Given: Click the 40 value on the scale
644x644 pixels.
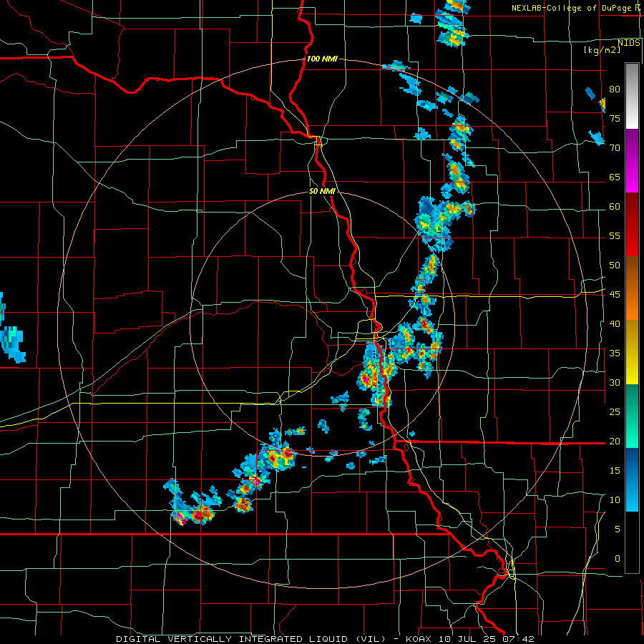Looking at the screenshot, I should pos(615,323).
